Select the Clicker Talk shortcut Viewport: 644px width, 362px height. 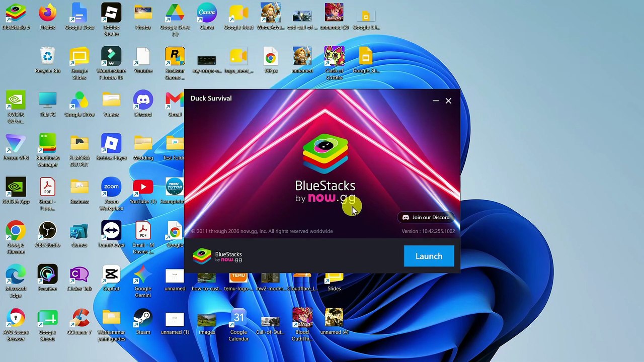[x=79, y=279]
